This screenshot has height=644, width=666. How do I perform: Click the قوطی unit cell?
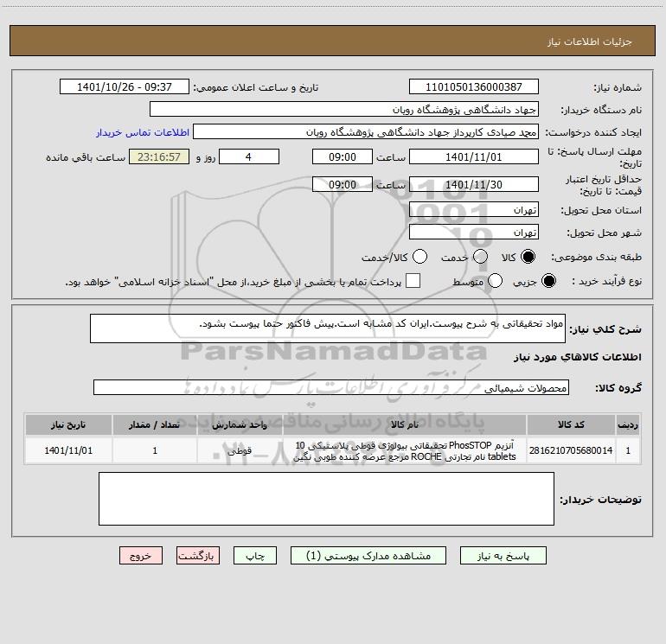pos(240,450)
